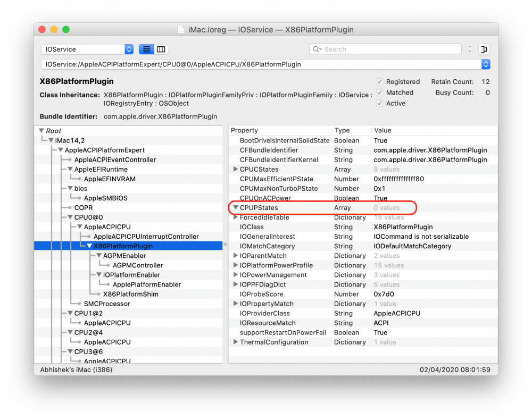Click the document icon in title bar

(181, 30)
